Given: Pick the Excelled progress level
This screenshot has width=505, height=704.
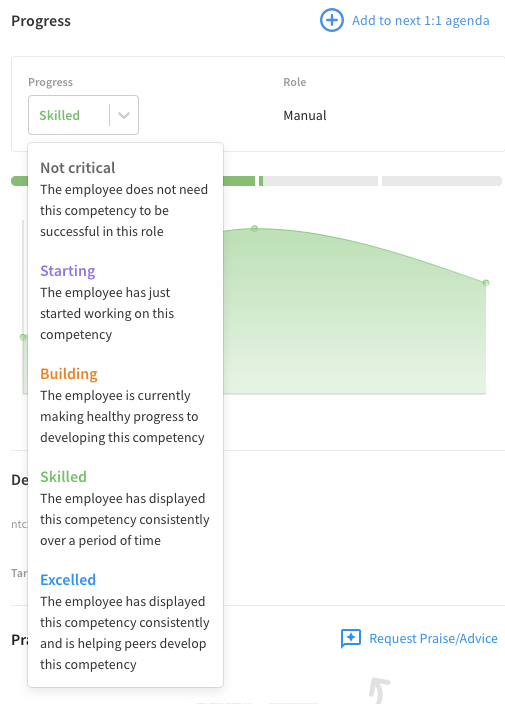Looking at the screenshot, I should tap(124, 621).
